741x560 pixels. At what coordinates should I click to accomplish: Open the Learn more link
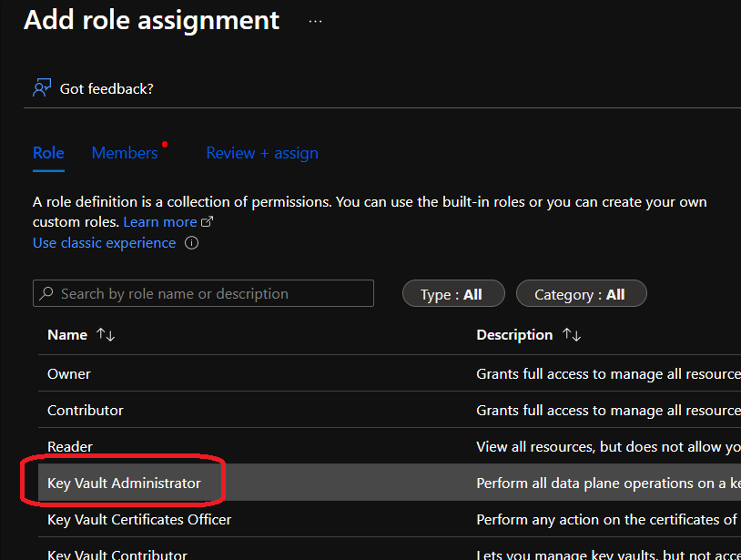click(160, 222)
